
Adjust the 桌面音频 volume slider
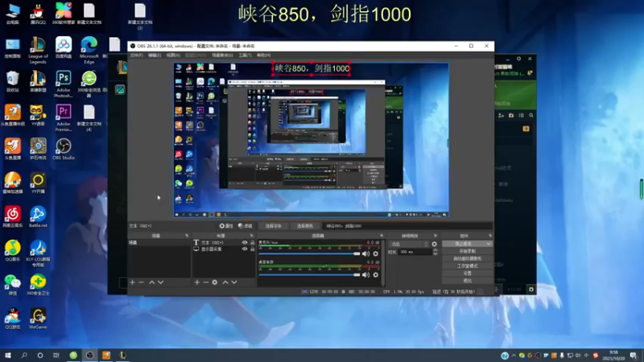click(x=309, y=274)
